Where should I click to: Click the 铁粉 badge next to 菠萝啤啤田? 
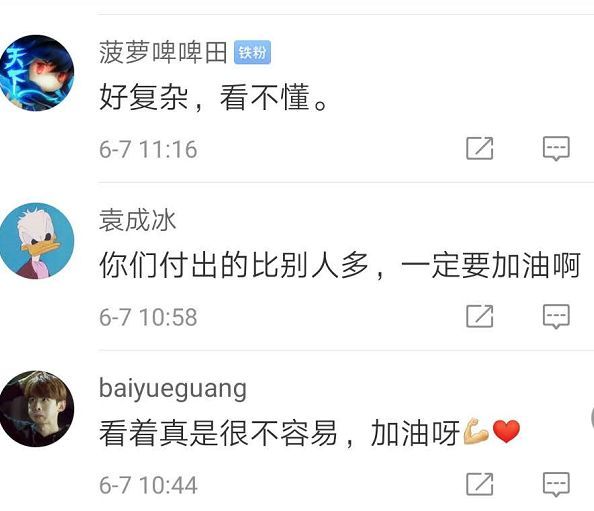pyautogui.click(x=252, y=52)
